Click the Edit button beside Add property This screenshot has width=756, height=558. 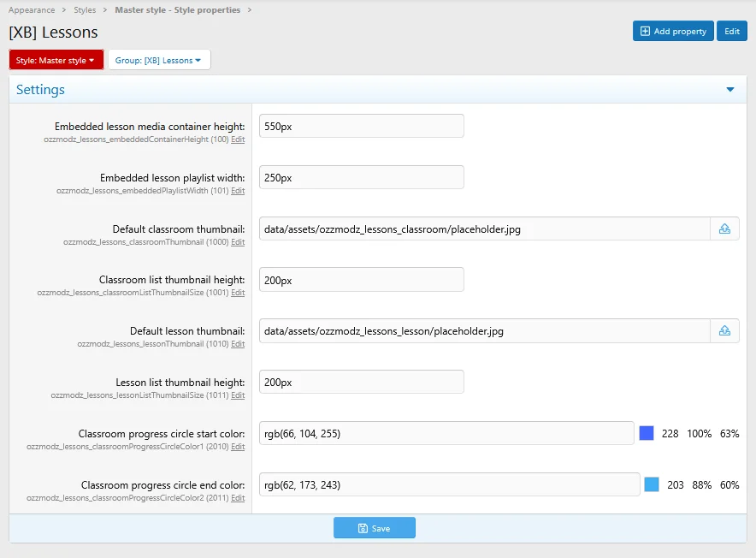732,31
